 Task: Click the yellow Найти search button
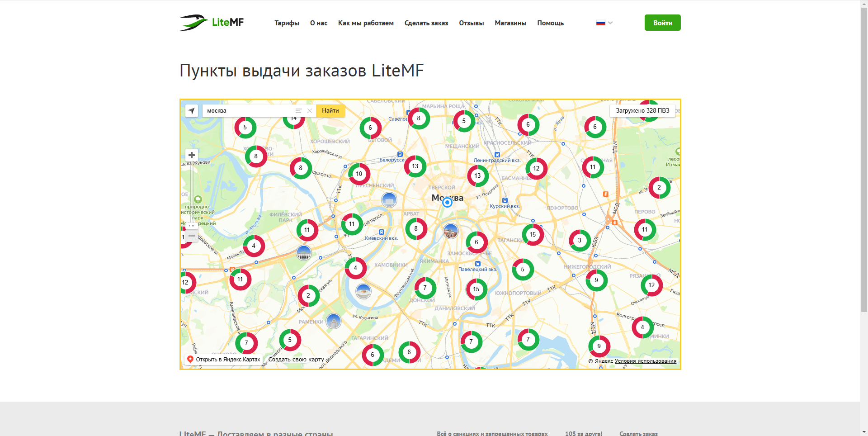click(330, 111)
